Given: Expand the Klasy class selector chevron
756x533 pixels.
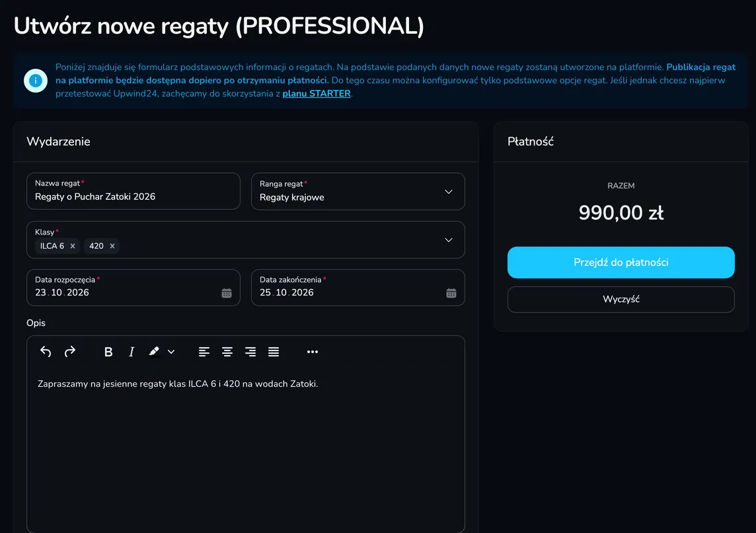Looking at the screenshot, I should pos(449,240).
